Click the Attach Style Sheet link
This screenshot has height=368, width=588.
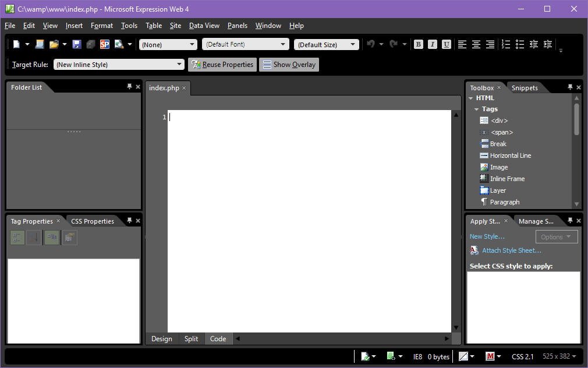point(511,250)
